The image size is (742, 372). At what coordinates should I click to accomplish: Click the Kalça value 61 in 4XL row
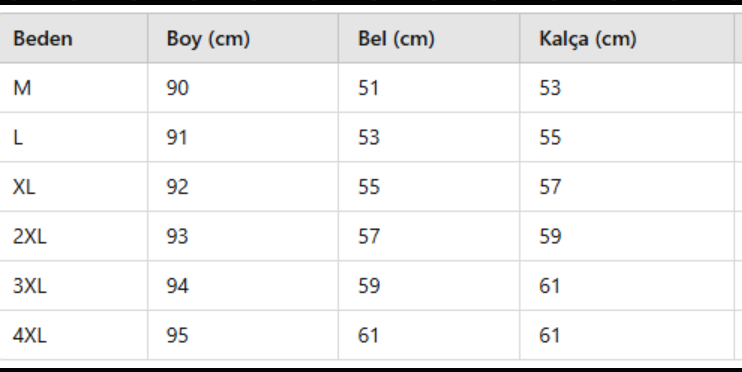pyautogui.click(x=627, y=335)
